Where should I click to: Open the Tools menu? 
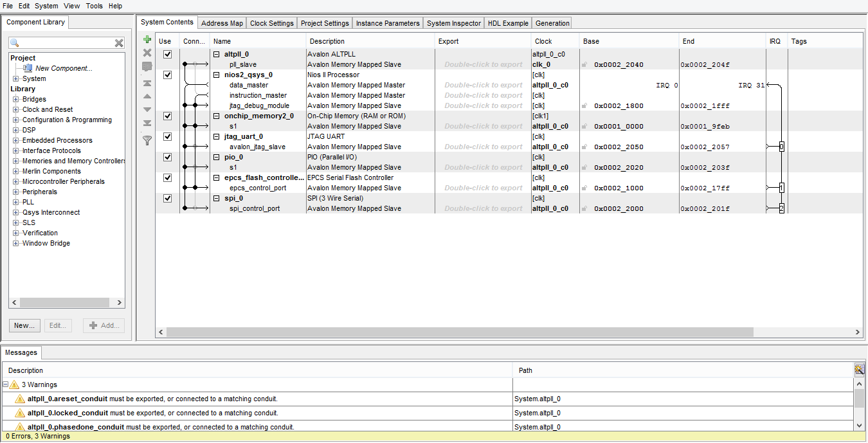(94, 6)
